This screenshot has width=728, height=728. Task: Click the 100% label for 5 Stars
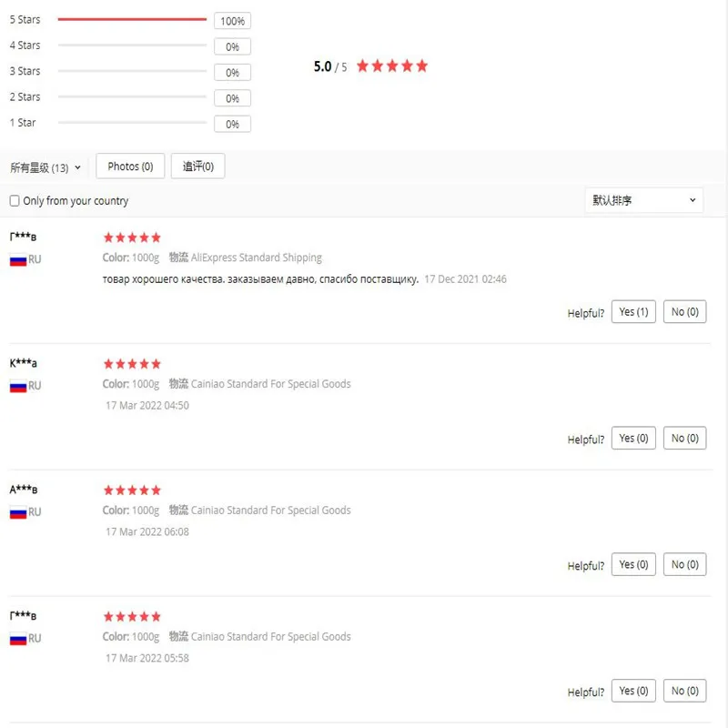232,21
